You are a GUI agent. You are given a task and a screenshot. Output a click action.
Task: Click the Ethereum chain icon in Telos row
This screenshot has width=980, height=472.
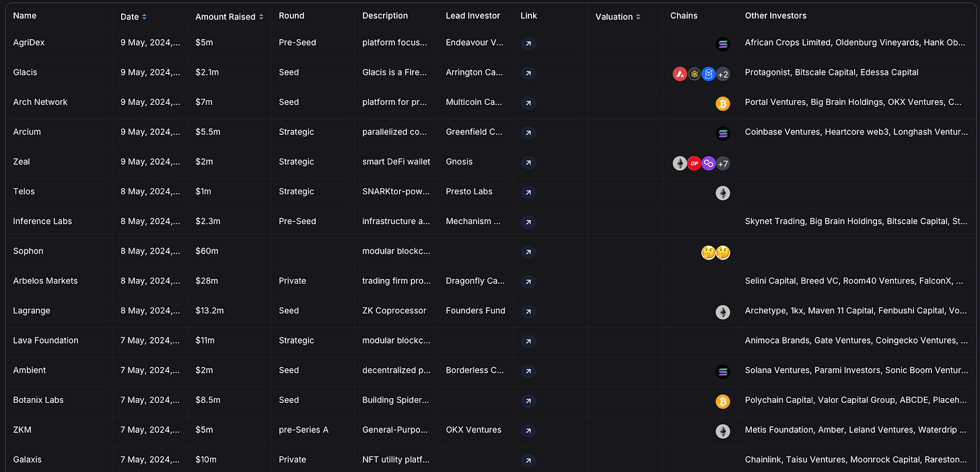[x=723, y=193]
